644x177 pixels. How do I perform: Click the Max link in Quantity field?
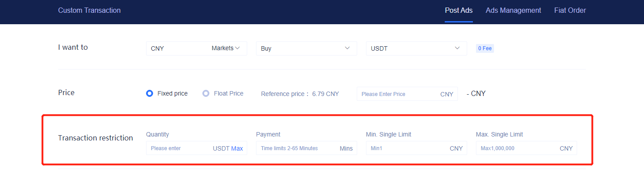click(237, 148)
